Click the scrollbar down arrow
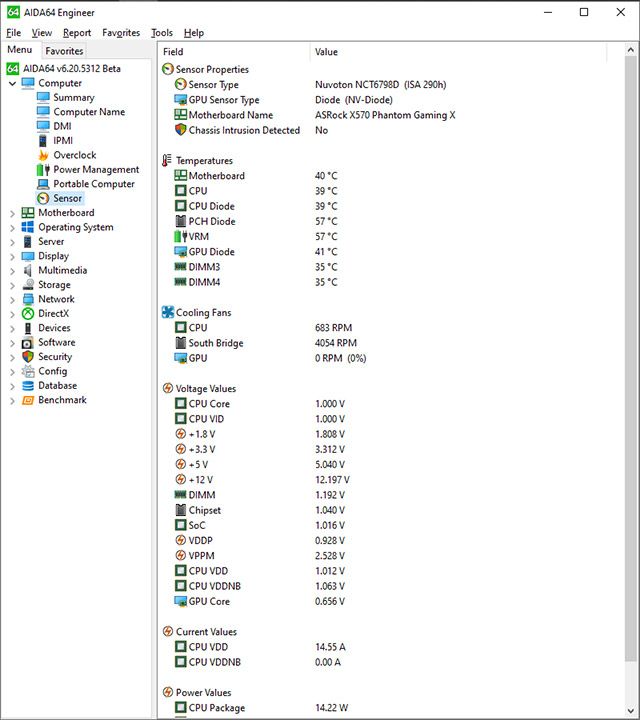Screen dimensions: 640x720 631,711
